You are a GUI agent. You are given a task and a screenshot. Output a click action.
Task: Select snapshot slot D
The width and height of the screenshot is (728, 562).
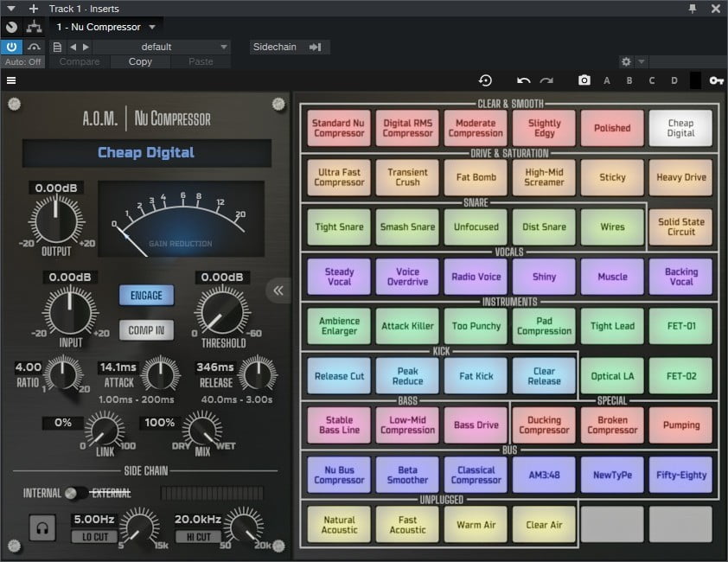click(674, 80)
